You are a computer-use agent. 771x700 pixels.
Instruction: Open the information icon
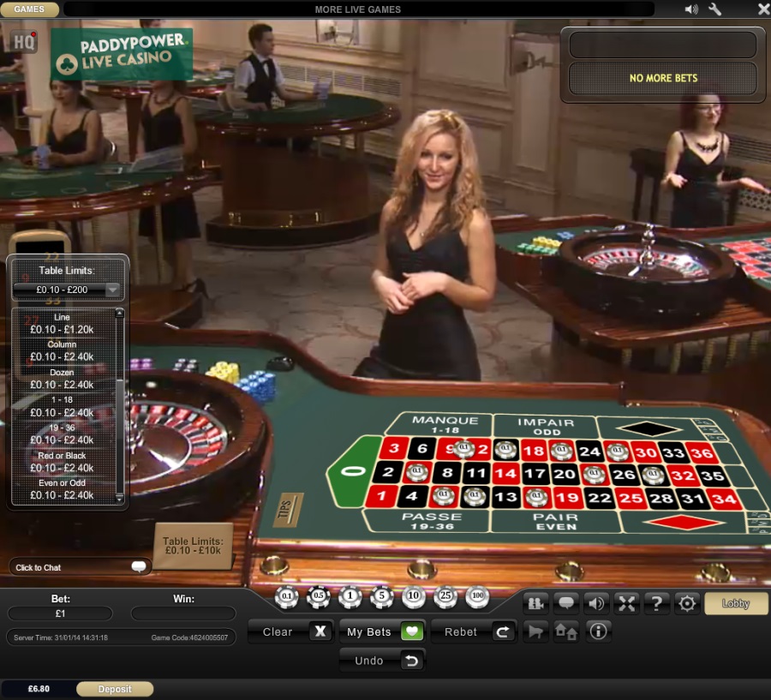[x=597, y=631]
